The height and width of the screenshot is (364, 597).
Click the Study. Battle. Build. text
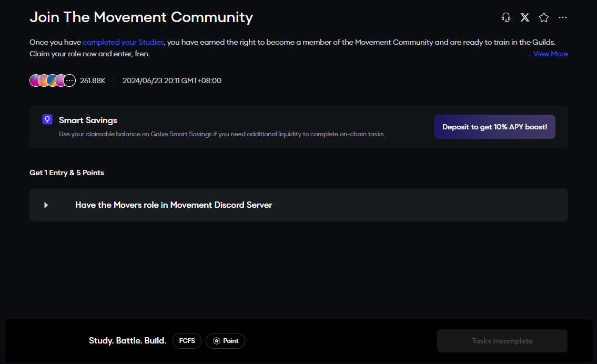pos(127,341)
